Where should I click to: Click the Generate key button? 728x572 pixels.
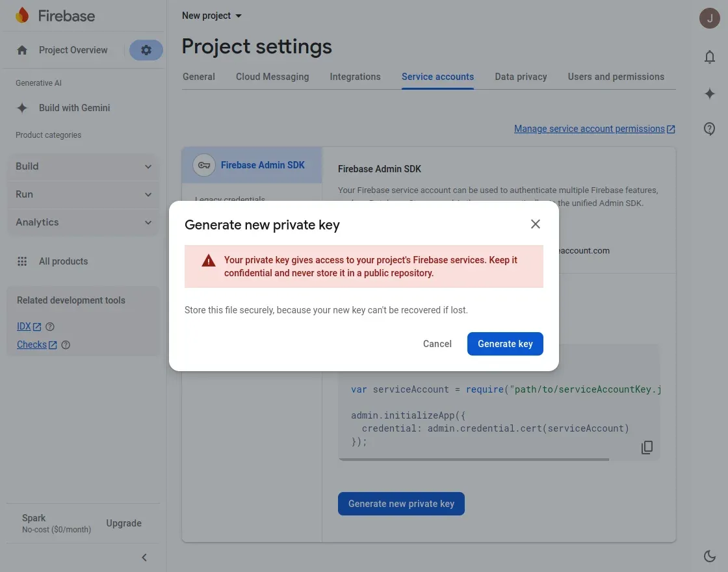(505, 344)
